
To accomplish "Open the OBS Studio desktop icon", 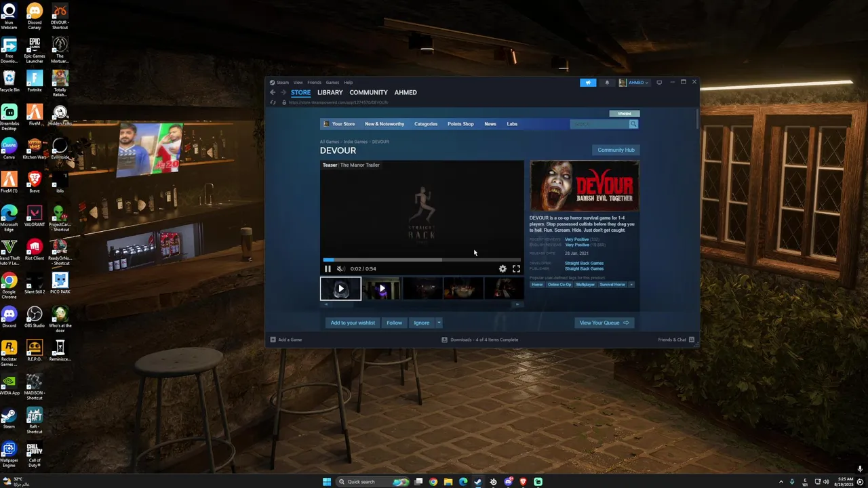I will pos(35,317).
